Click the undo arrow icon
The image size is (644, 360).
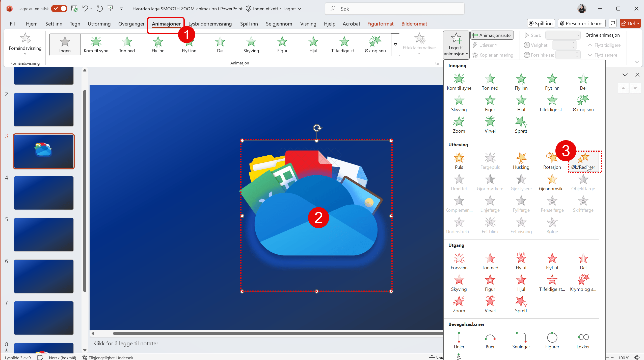[x=85, y=9]
